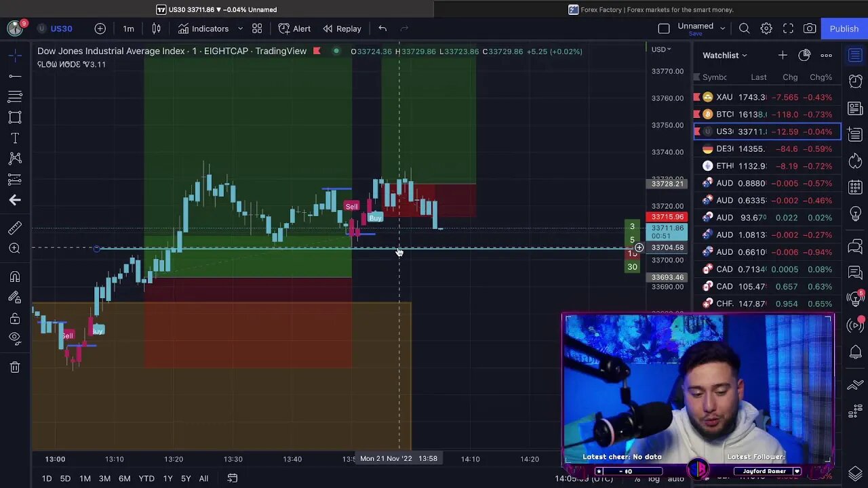Remove drawings with the trash icon
Screen dimensions: 868x488
click(x=15, y=367)
